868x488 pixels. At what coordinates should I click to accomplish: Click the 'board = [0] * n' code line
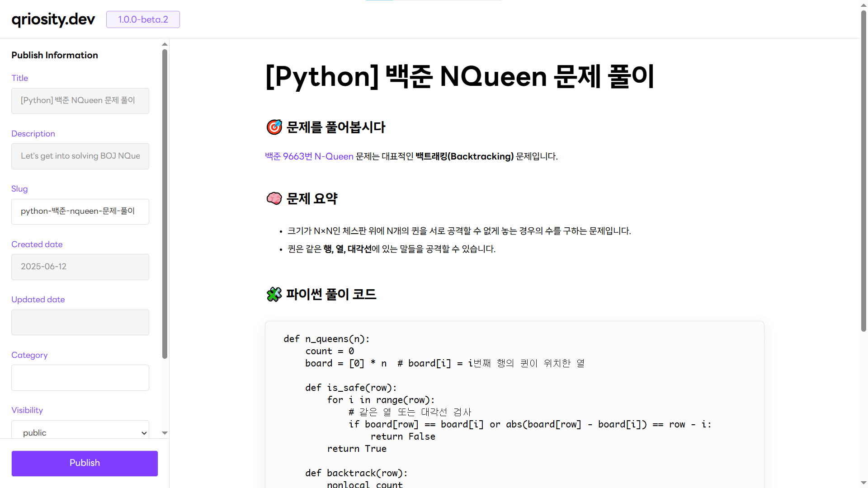pyautogui.click(x=445, y=363)
